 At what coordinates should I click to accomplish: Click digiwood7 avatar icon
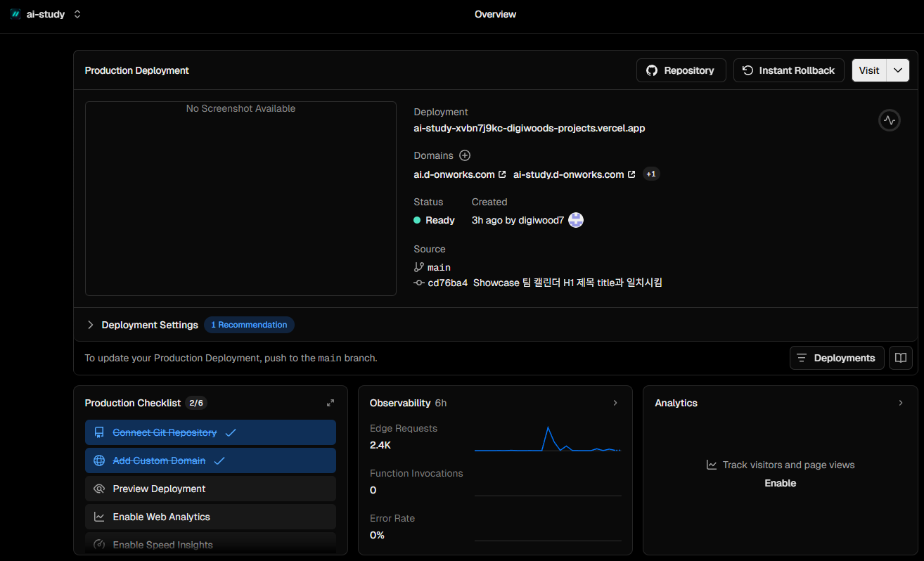pyautogui.click(x=576, y=220)
